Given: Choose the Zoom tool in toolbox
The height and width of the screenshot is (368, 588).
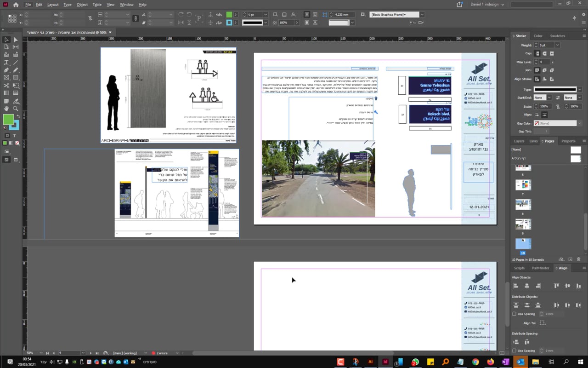Looking at the screenshot, I should pos(15,109).
